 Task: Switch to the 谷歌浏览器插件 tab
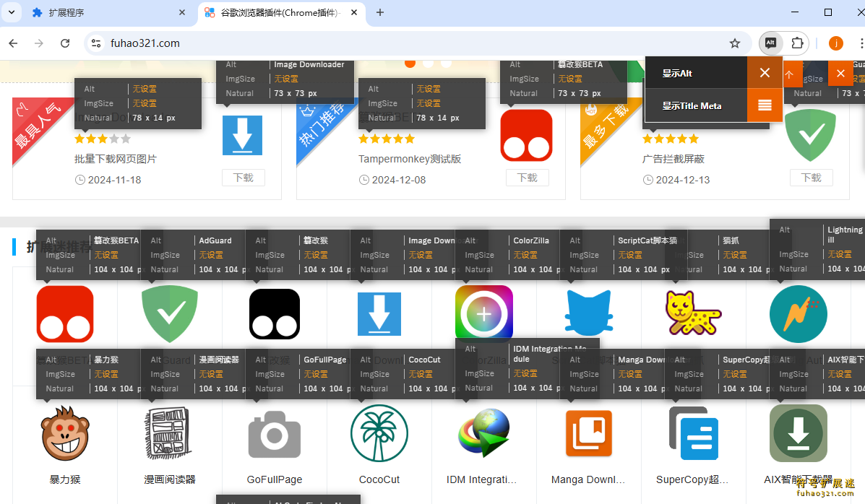pos(281,13)
